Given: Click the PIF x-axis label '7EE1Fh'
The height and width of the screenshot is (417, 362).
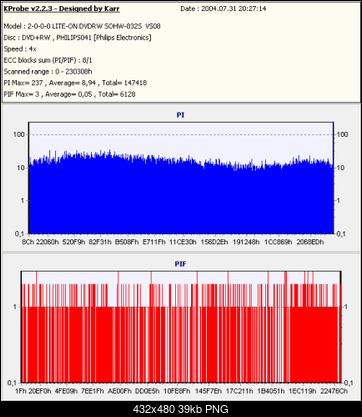Looking at the screenshot, I should pos(92,391).
